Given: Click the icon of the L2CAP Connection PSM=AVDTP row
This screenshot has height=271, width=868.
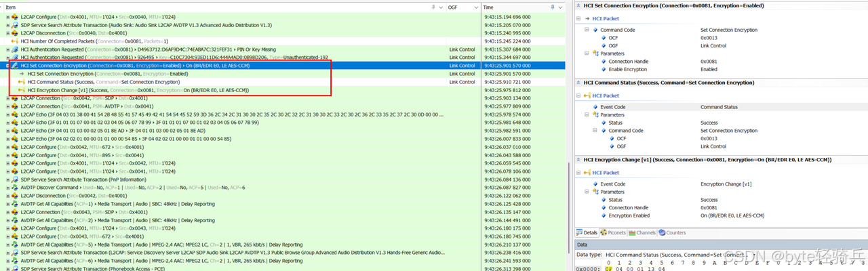Looking at the screenshot, I should click(x=16, y=106).
